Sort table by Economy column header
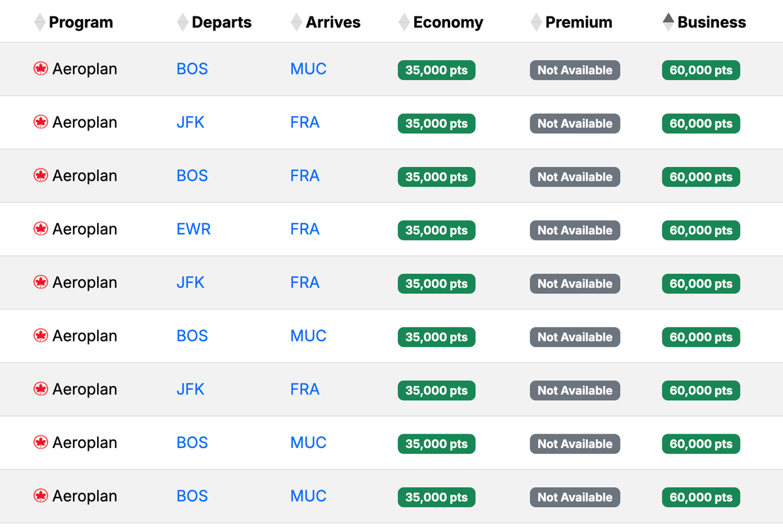The width and height of the screenshot is (783, 532). coord(448,22)
